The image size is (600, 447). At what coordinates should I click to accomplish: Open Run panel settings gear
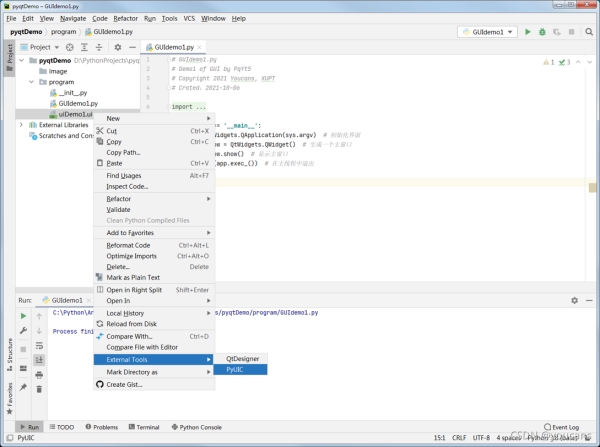pyautogui.click(x=574, y=300)
